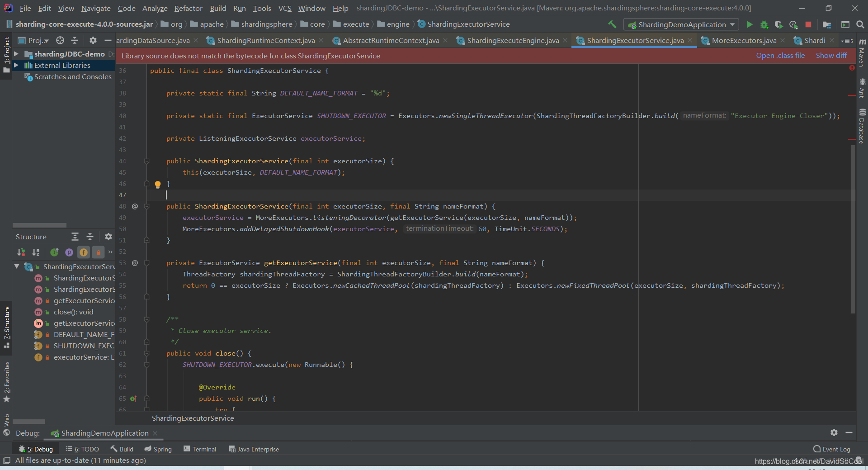
Task: Show the hidden editor tabs list
Action: [847, 41]
